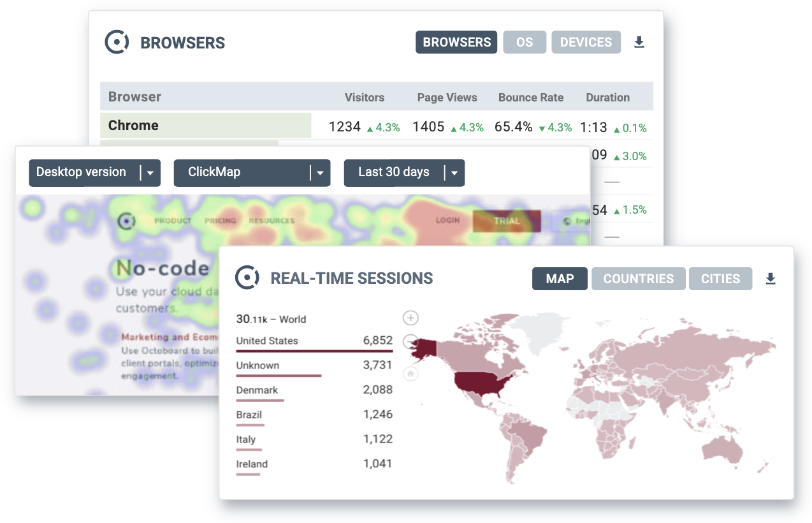Click Chrome duration value 1:13
Viewport: 812px width, 523px height.
[593, 127]
